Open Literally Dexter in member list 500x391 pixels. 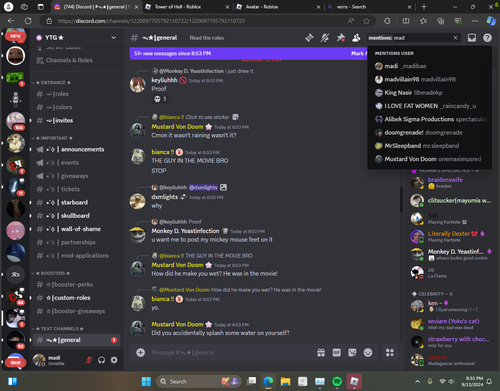tap(450, 236)
